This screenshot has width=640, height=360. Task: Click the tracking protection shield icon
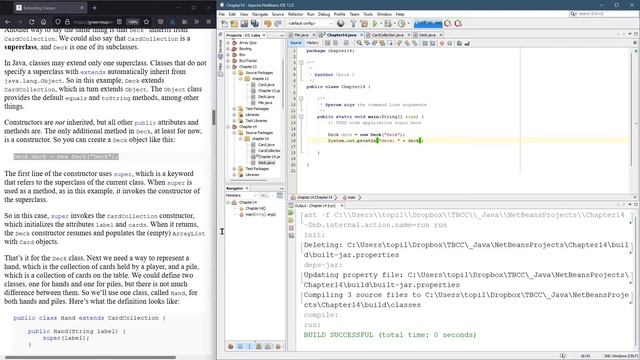[x=58, y=22]
